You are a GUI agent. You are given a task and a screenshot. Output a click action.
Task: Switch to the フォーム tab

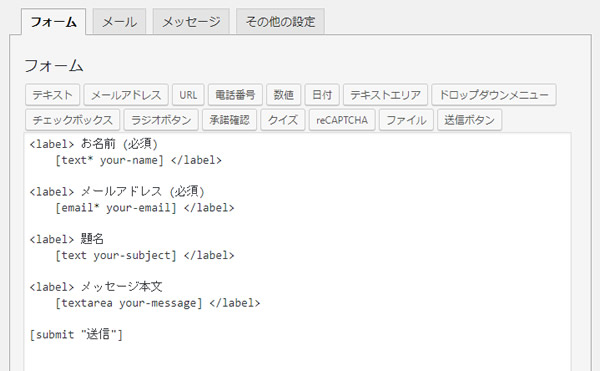[53, 22]
